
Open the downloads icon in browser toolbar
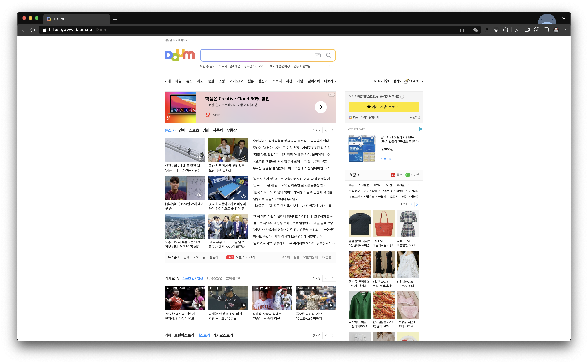pyautogui.click(x=517, y=30)
